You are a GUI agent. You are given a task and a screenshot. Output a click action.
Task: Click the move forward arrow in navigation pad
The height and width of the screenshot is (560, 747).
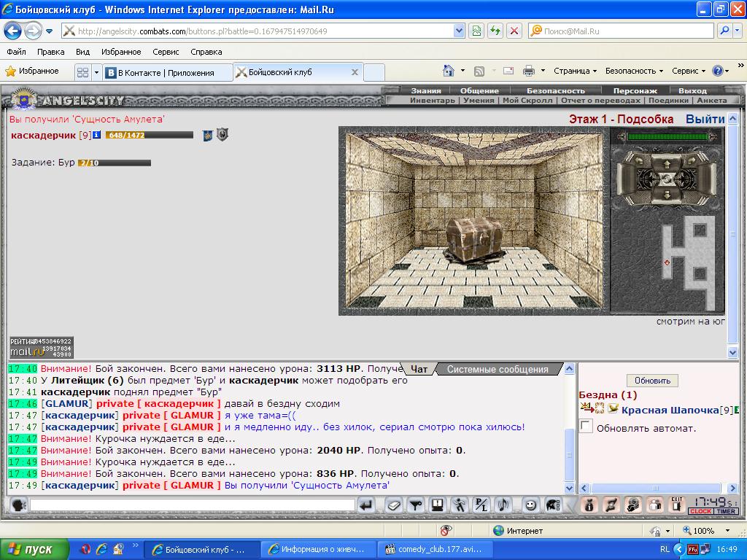click(x=667, y=164)
